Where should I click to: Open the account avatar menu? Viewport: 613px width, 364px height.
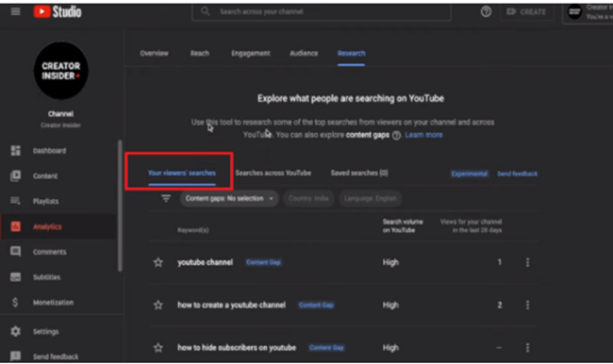574,11
